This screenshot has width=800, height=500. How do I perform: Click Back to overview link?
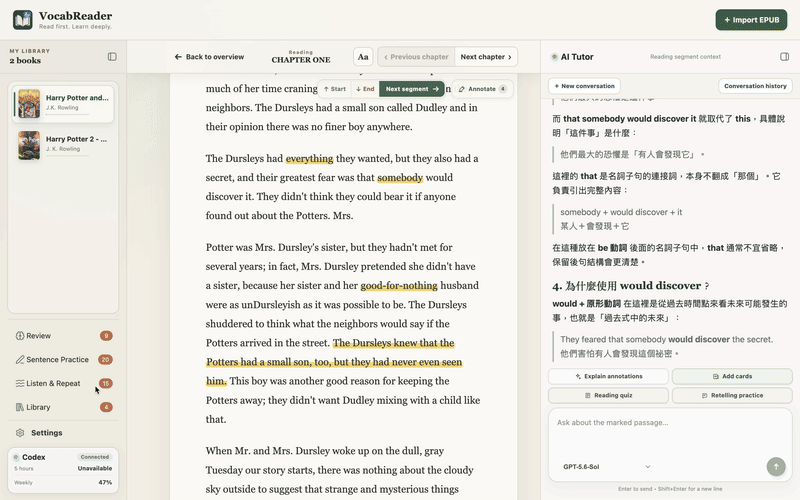(x=209, y=57)
